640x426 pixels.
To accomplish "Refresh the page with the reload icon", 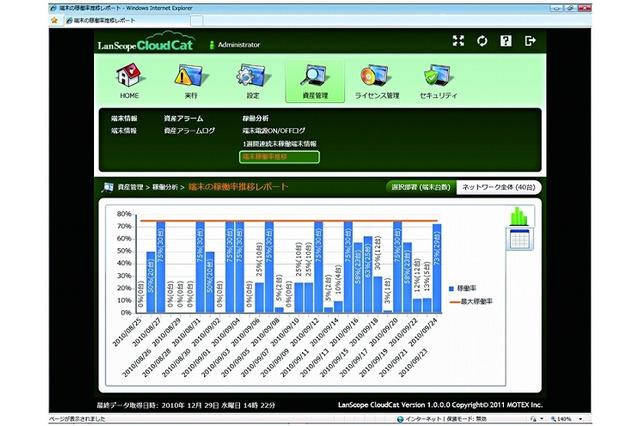I will point(482,40).
